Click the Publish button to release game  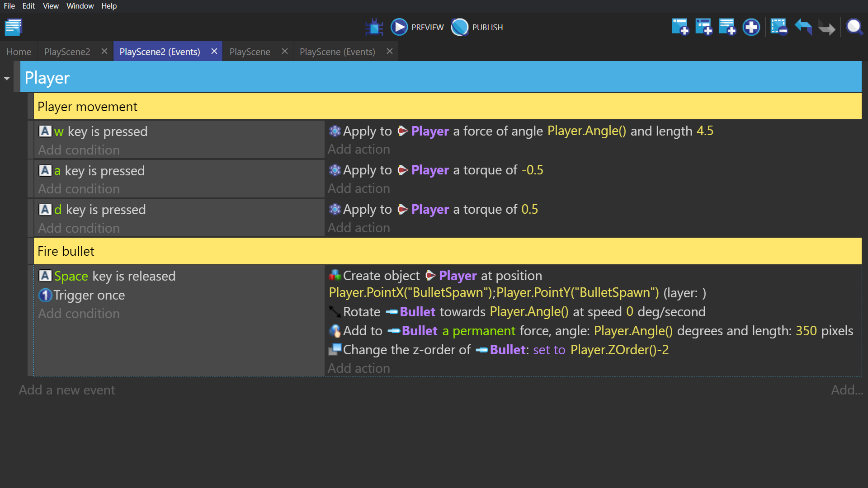pos(477,27)
